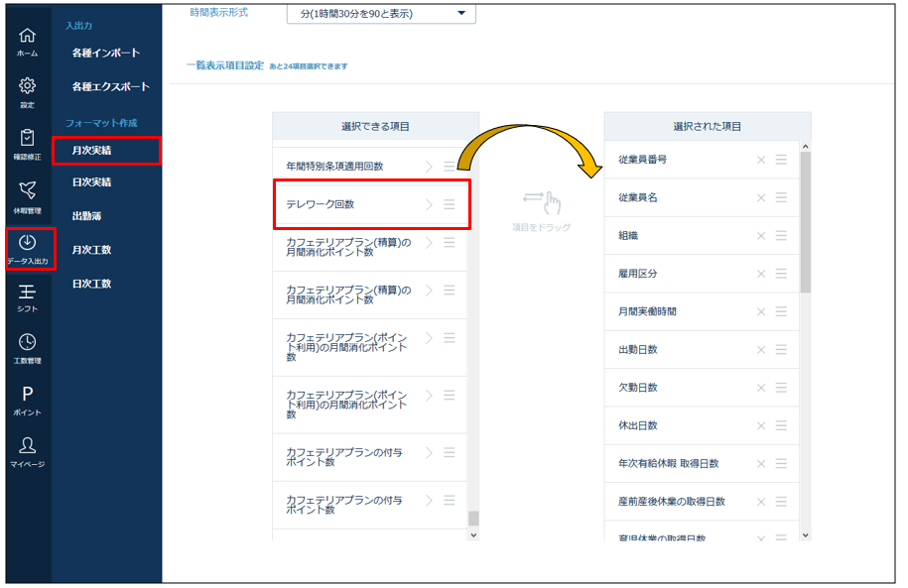Image resolution: width=908 pixels, height=588 pixels.
Task: Select 各種インポート in the submenu
Action: coord(106,53)
